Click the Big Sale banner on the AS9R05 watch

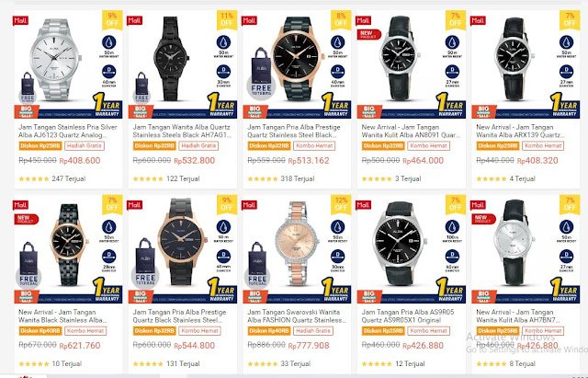(x=369, y=296)
